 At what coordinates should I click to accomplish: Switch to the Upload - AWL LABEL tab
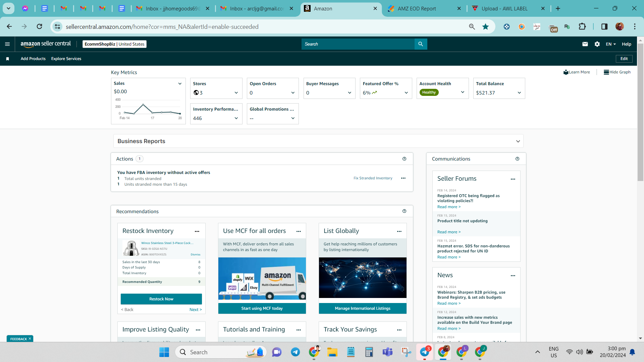(508, 8)
